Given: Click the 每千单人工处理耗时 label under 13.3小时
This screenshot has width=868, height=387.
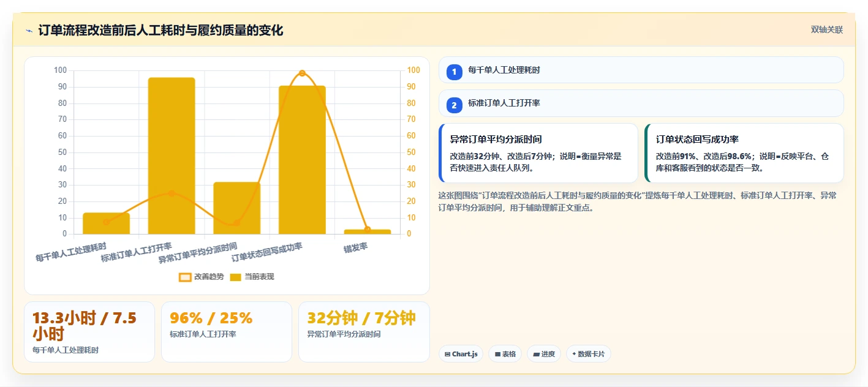Looking at the screenshot, I should click(x=66, y=350).
